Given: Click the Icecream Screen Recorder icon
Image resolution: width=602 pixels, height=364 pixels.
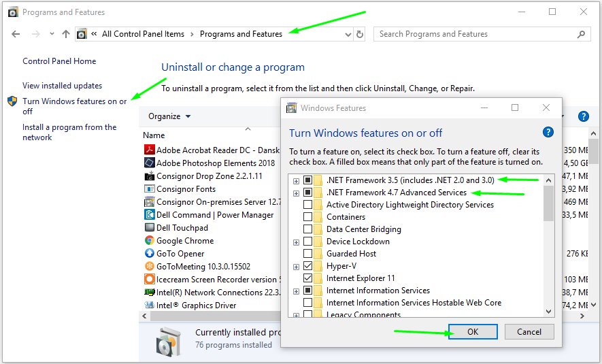Looking at the screenshot, I should click(150, 280).
